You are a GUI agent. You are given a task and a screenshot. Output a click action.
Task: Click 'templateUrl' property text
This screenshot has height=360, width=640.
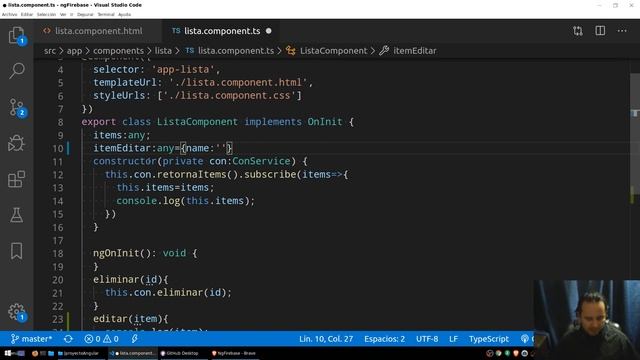pyautogui.click(x=125, y=82)
